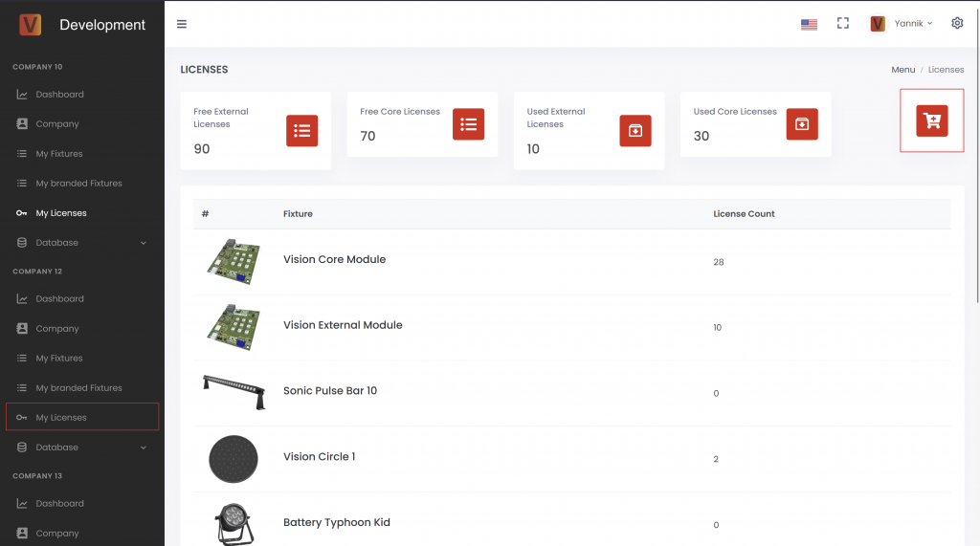Viewport: 980px width, 546px height.
Task: Click the US flag language icon
Action: pyautogui.click(x=809, y=24)
